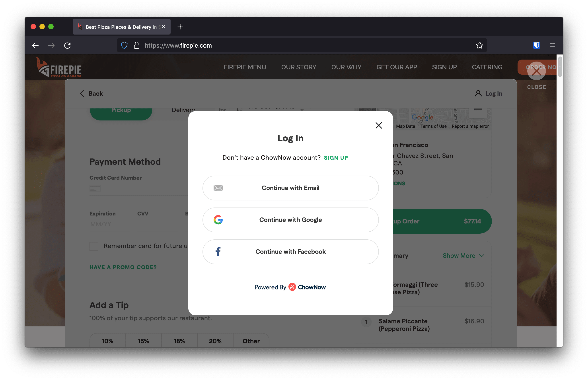The height and width of the screenshot is (380, 588).
Task: Click the back arrow navigation icon
Action: 82,93
